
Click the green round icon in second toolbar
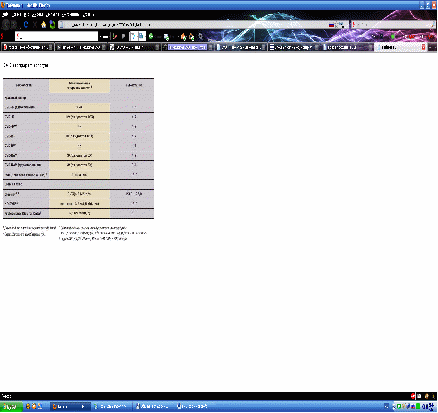click(x=151, y=36)
